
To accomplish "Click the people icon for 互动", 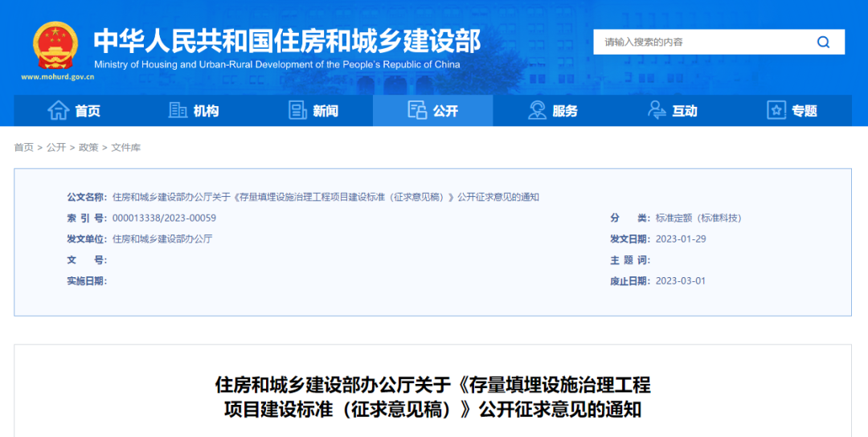I will tap(657, 111).
